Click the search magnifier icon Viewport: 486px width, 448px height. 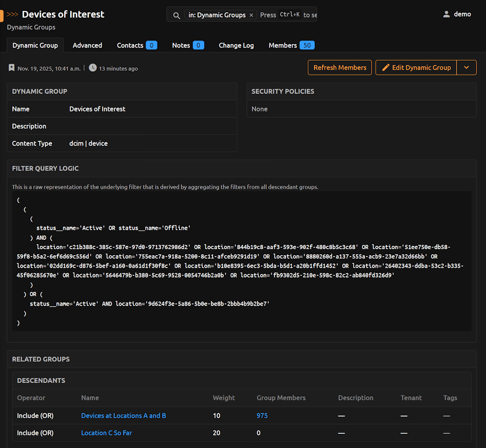coord(177,15)
